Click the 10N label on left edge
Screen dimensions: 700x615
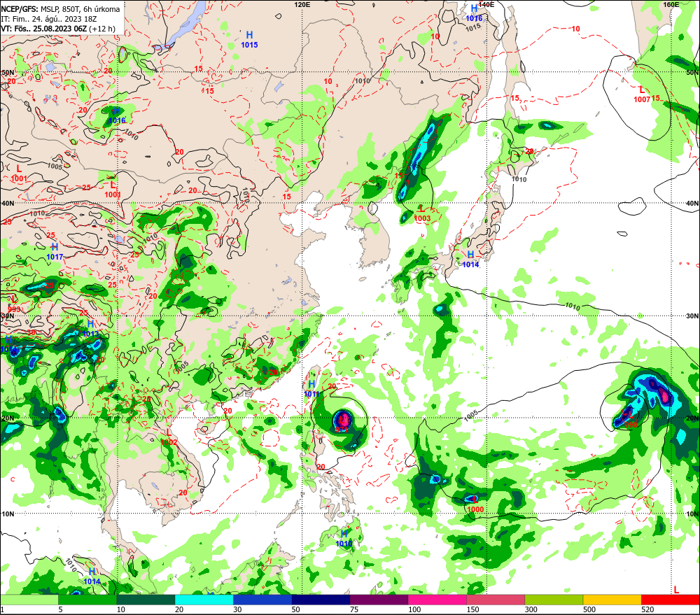[x=8, y=514]
